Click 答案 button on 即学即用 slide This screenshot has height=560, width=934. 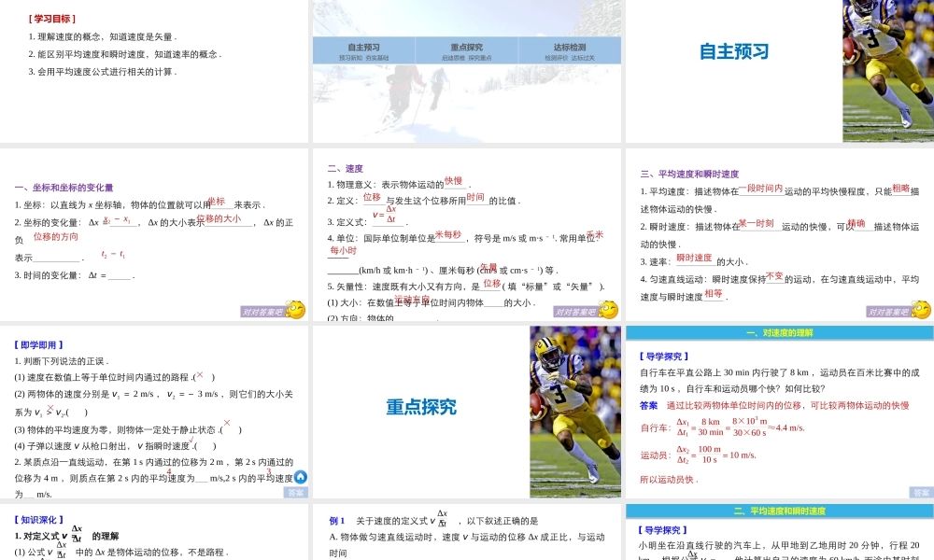click(295, 492)
